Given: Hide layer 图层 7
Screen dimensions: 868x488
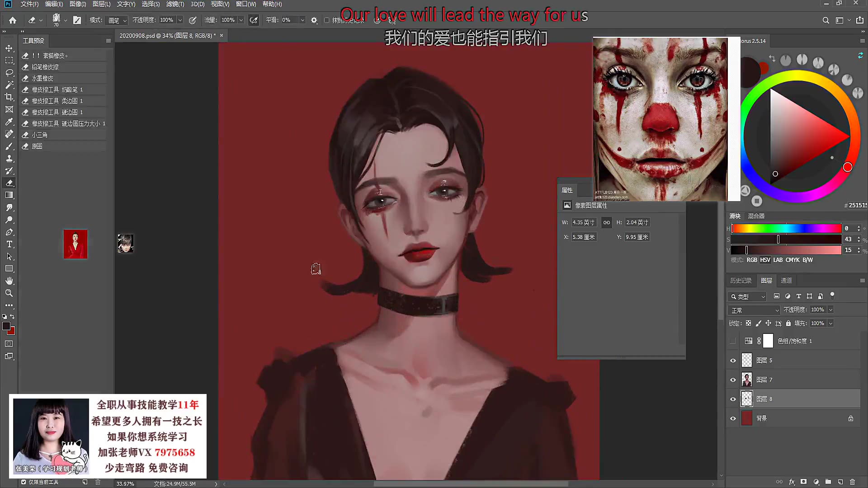Looking at the screenshot, I should coord(733,380).
